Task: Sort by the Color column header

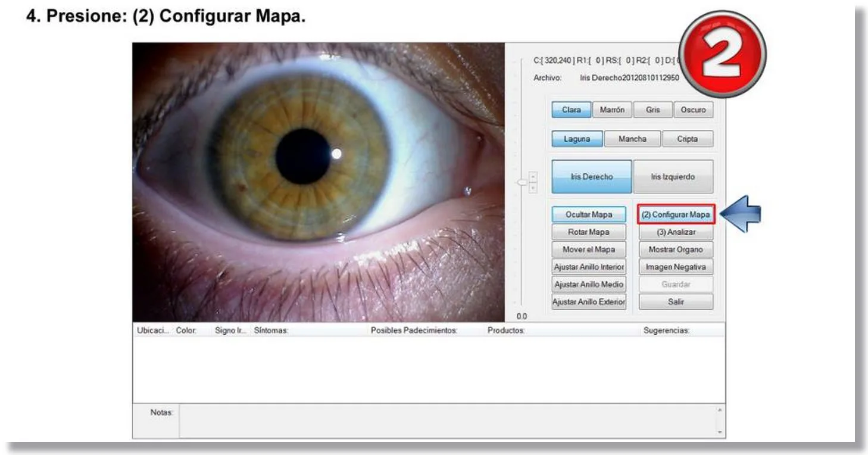Action: pyautogui.click(x=193, y=330)
